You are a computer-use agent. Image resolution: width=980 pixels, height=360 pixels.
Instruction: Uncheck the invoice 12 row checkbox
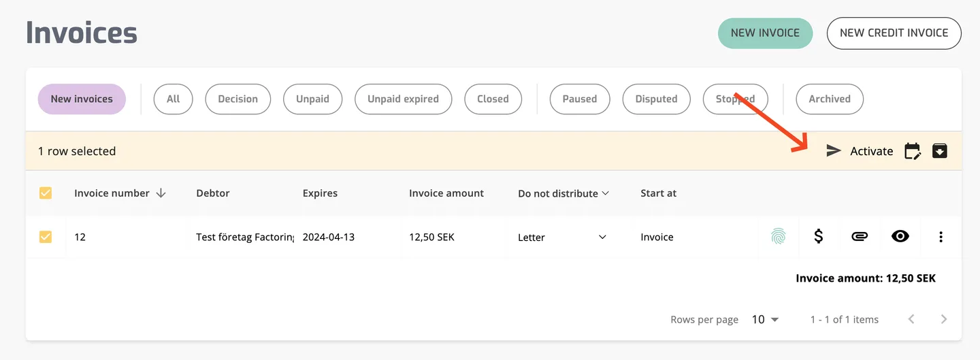(46, 237)
